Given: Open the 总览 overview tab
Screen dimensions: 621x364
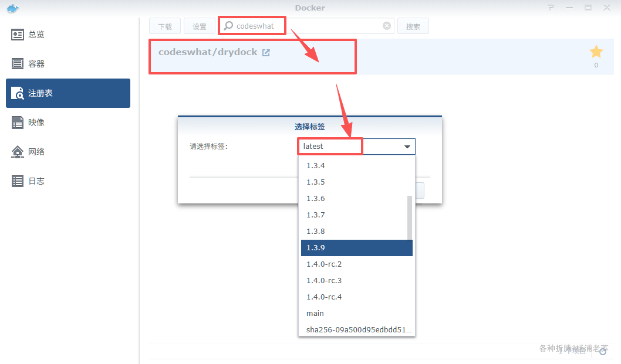Looking at the screenshot, I should 68,35.
